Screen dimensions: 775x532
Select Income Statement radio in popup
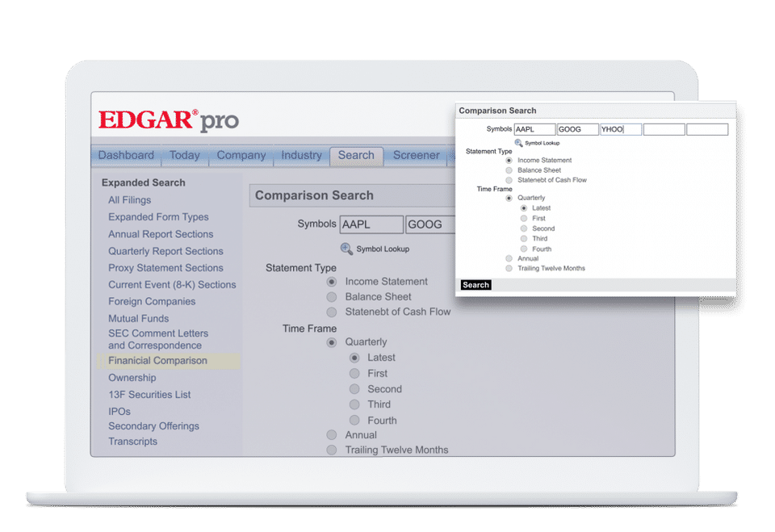pyautogui.click(x=509, y=160)
